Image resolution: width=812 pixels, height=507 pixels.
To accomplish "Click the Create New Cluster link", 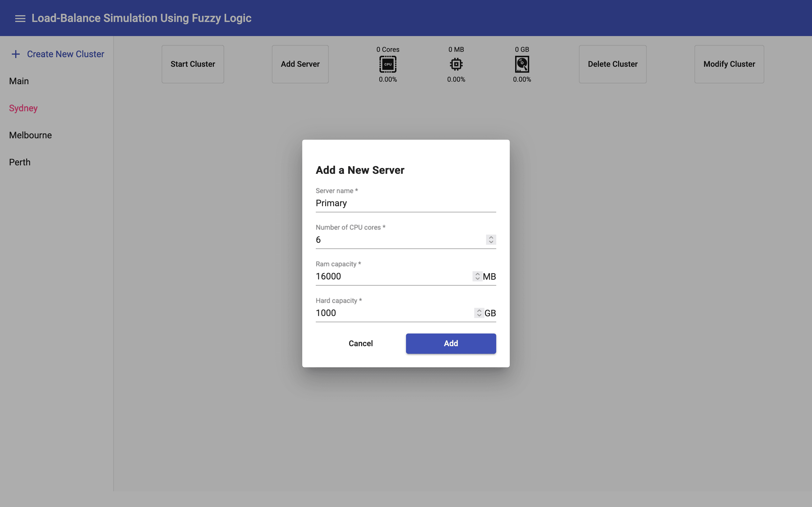I will click(x=65, y=54).
